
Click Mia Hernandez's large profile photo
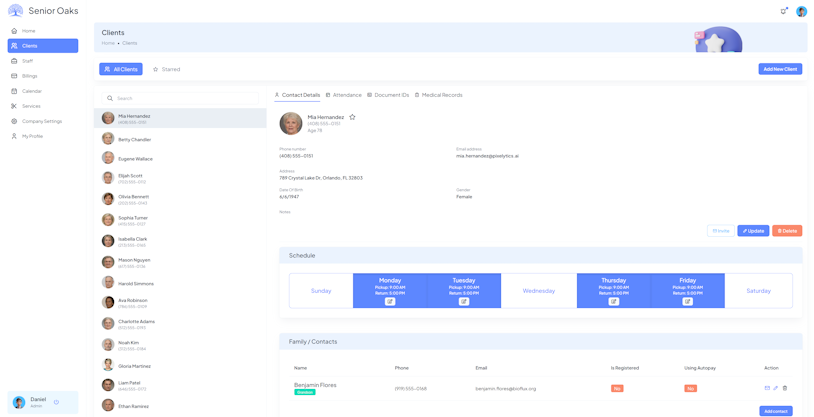pyautogui.click(x=291, y=124)
